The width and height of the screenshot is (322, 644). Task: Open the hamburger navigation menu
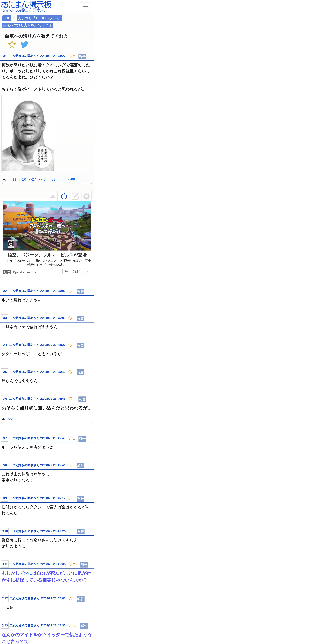coord(85,7)
